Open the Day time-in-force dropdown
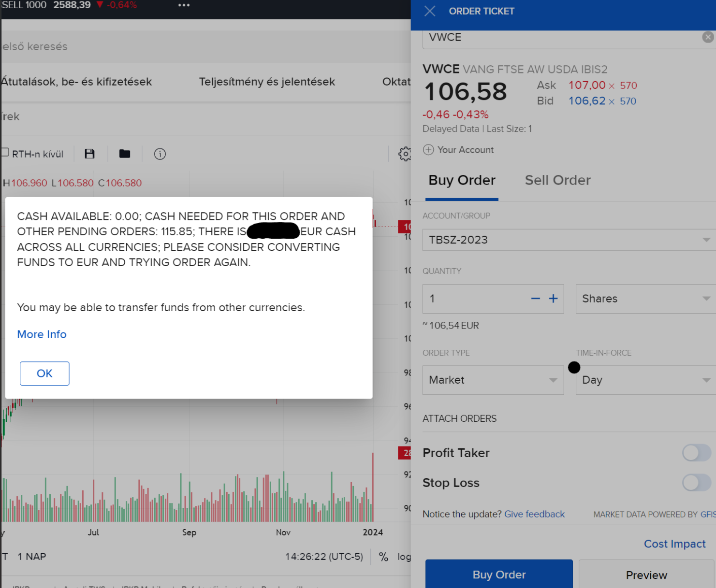This screenshot has width=716, height=588. click(645, 380)
